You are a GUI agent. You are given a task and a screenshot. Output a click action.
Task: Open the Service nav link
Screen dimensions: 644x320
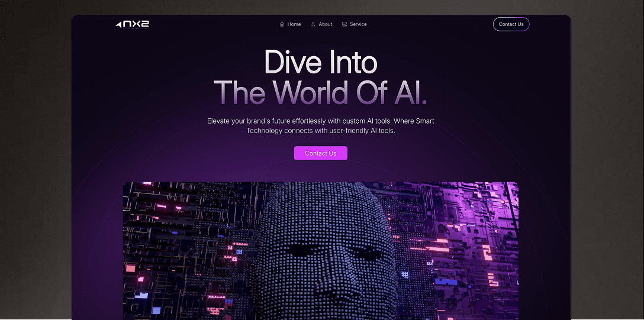pyautogui.click(x=358, y=24)
